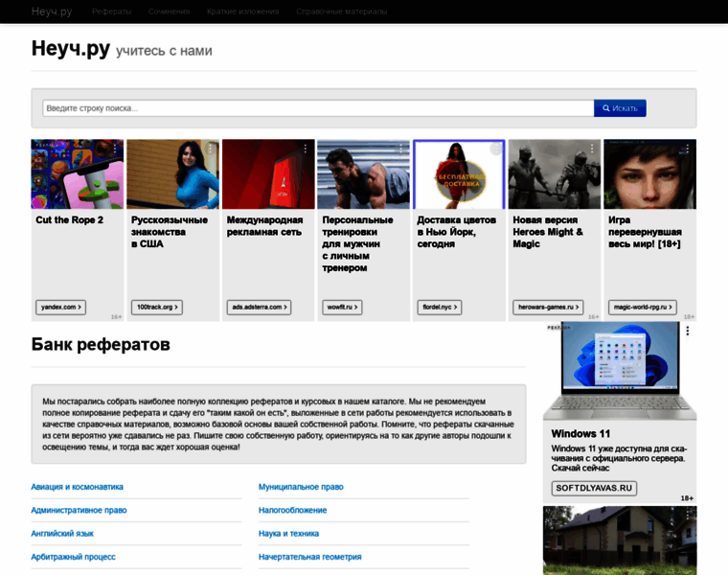The height and width of the screenshot is (575, 728).
Task: Open the Краткие изложения menu item
Action: point(242,11)
